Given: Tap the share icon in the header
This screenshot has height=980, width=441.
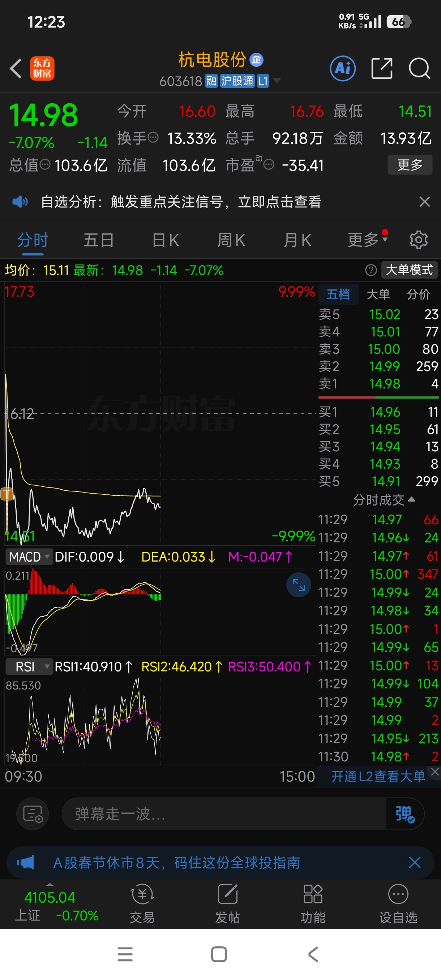Looking at the screenshot, I should pyautogui.click(x=382, y=69).
